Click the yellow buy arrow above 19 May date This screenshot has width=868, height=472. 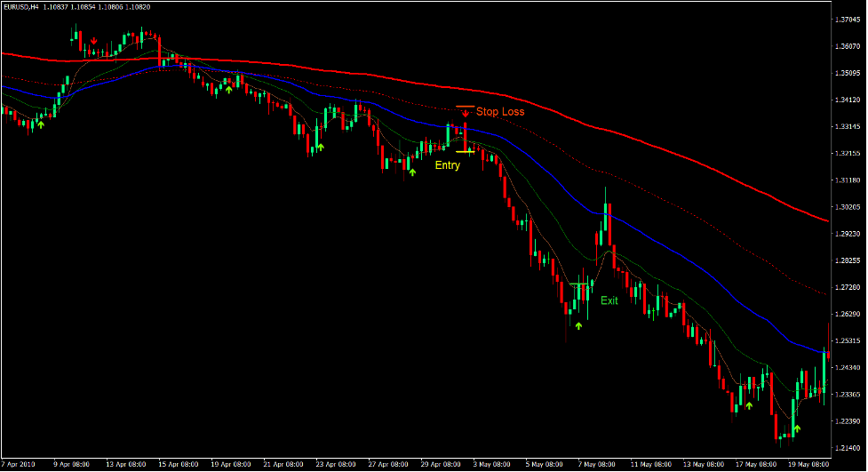coord(796,429)
